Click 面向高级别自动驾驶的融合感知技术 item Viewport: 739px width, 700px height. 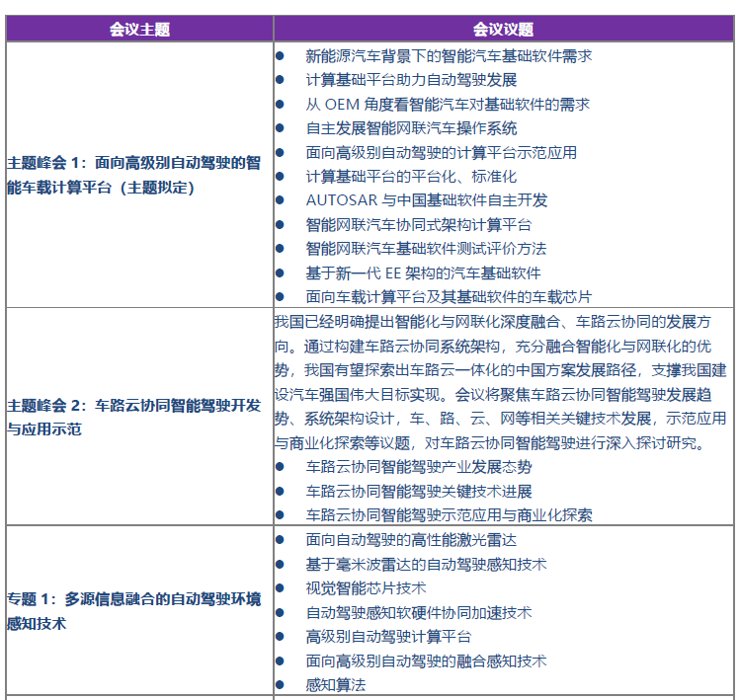pos(426,661)
